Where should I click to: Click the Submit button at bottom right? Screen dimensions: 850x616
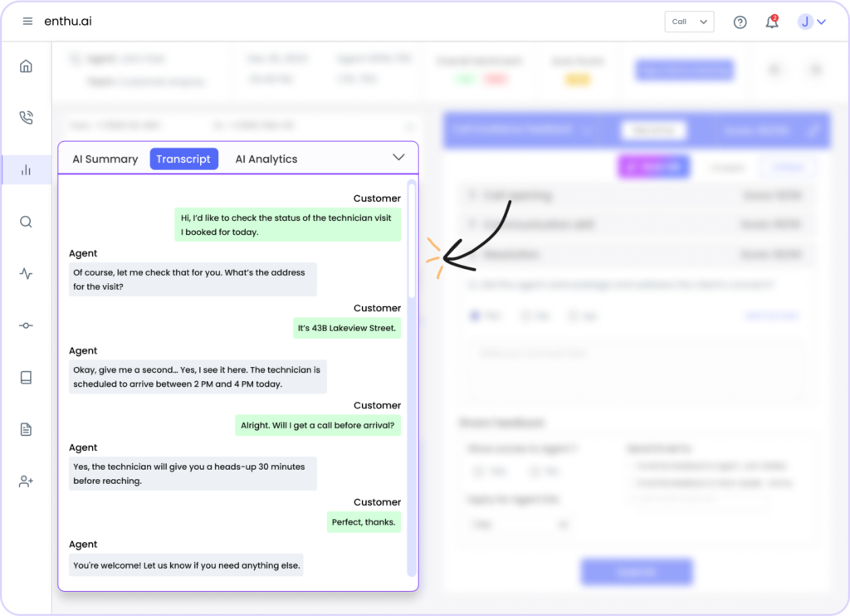click(636, 572)
